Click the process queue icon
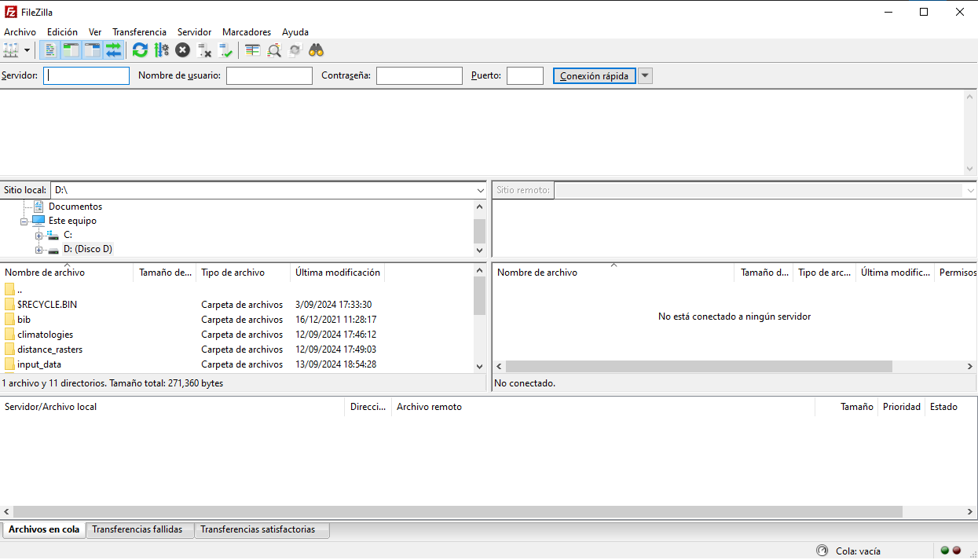The image size is (978, 560). coord(161,50)
